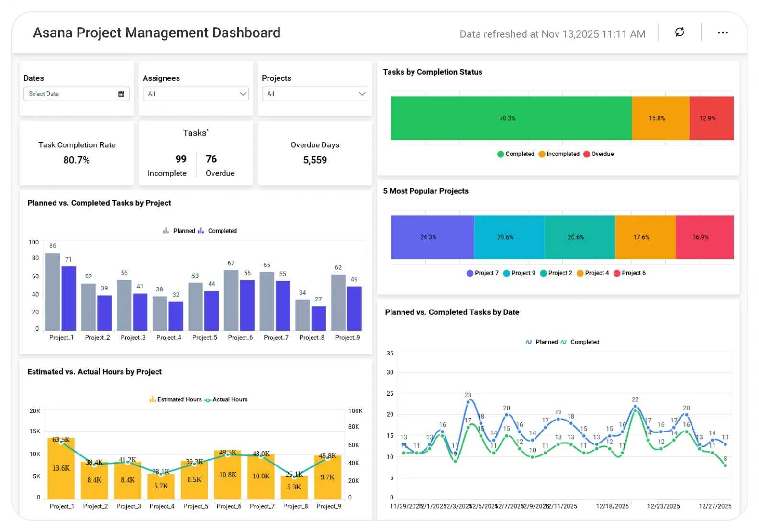Click the 76 Overdue tasks value
The image size is (759, 532).
(x=211, y=159)
